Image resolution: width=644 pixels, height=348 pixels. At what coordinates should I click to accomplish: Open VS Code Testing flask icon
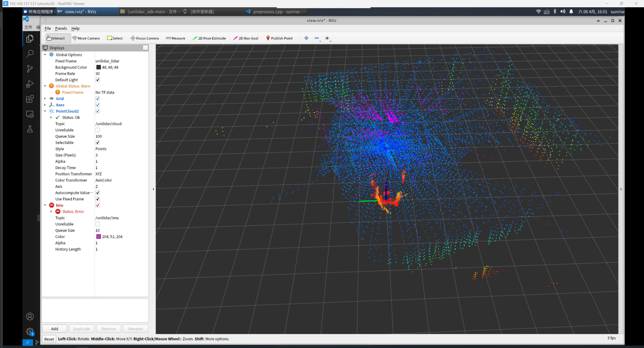[x=30, y=129]
